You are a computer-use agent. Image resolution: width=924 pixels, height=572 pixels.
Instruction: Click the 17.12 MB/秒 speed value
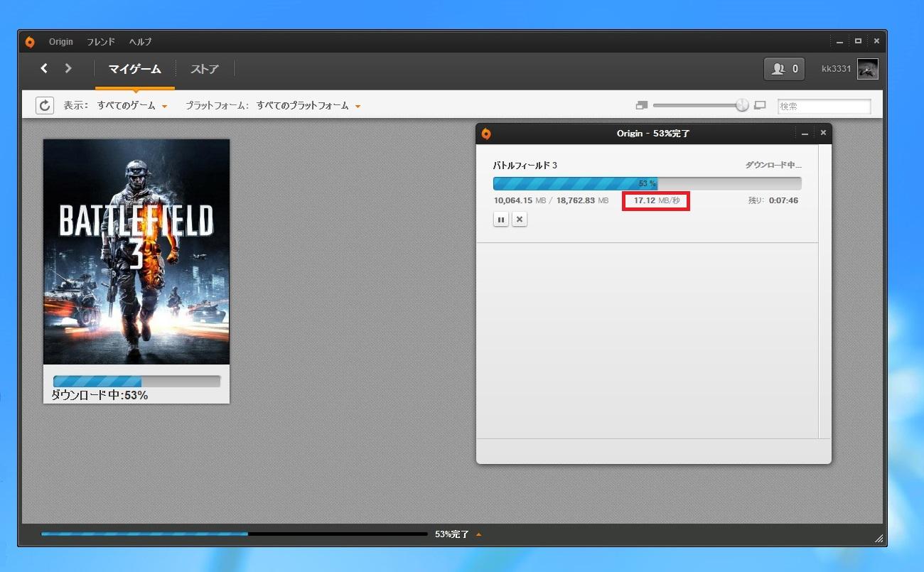click(x=657, y=200)
